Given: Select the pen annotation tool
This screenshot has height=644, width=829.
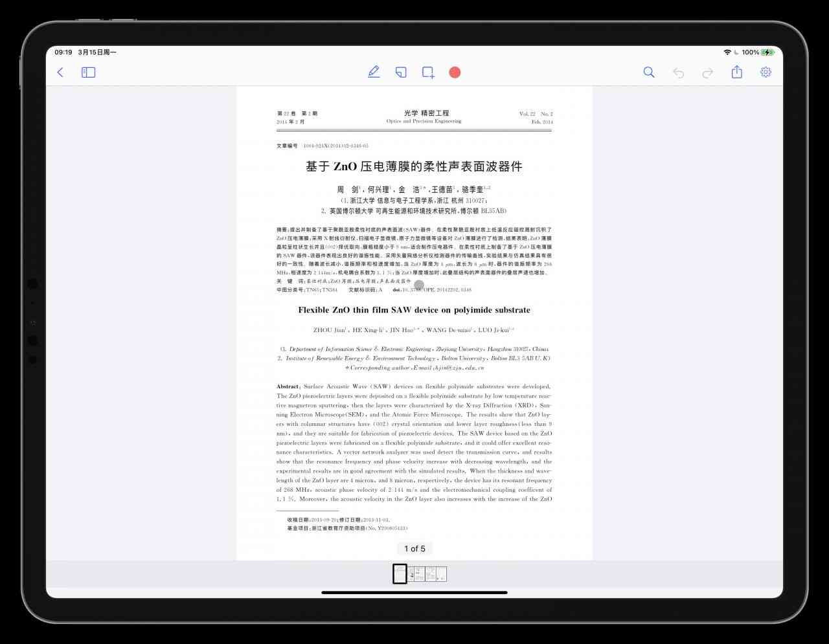Looking at the screenshot, I should tap(374, 72).
